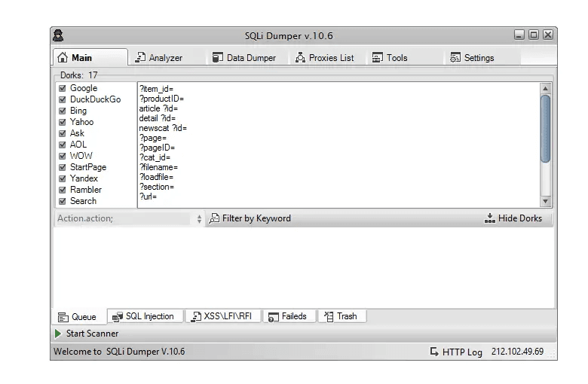
Task: Toggle the Rambler checkbox
Action: [x=63, y=190]
